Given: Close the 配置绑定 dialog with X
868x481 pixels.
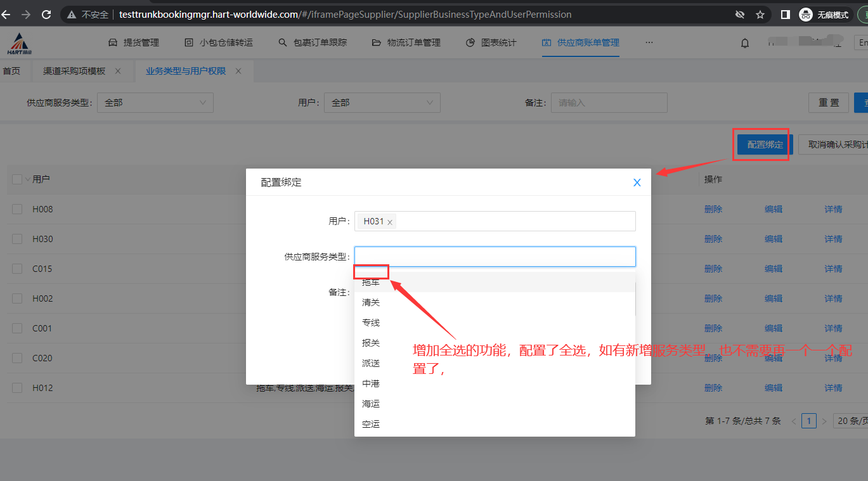Looking at the screenshot, I should tap(637, 183).
